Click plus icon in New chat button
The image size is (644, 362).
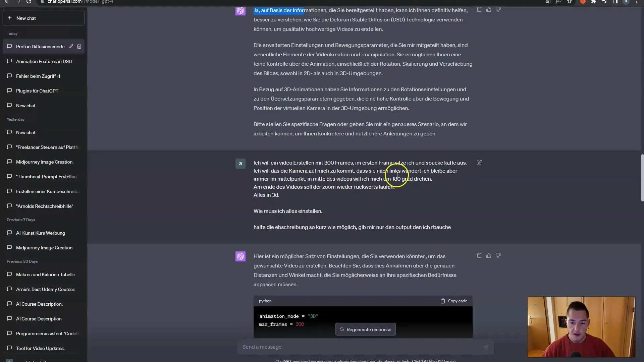[x=9, y=18]
